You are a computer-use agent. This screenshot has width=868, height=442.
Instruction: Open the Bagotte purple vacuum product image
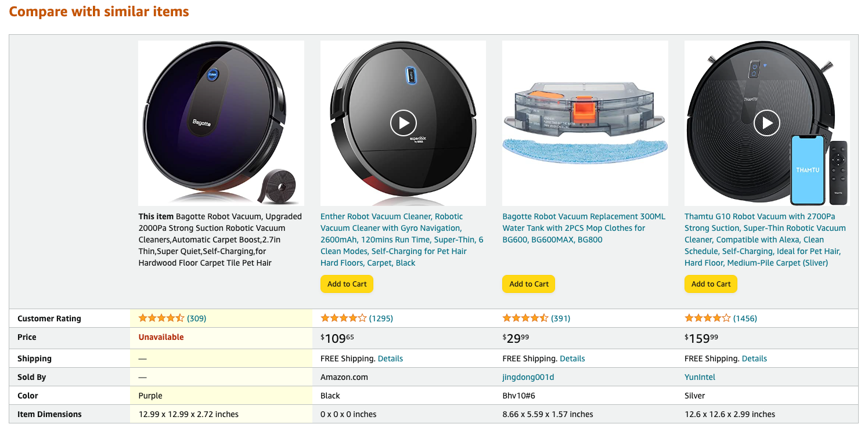[221, 123]
